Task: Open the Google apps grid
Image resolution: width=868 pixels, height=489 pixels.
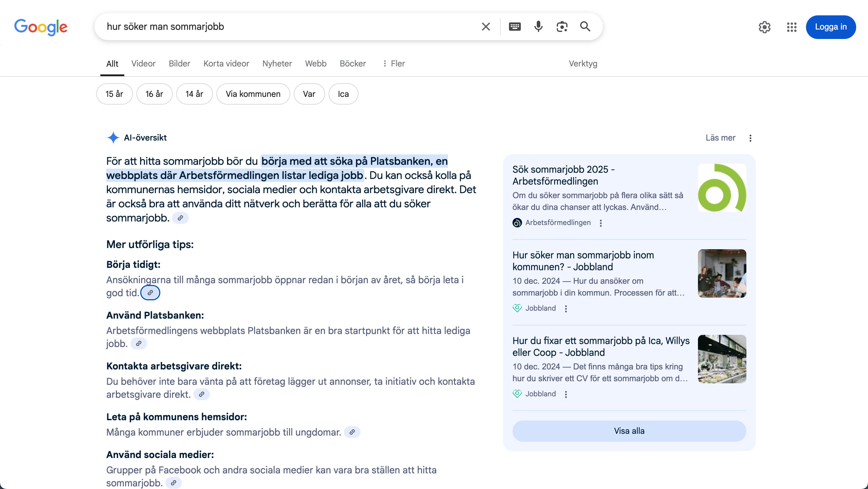Action: [792, 27]
